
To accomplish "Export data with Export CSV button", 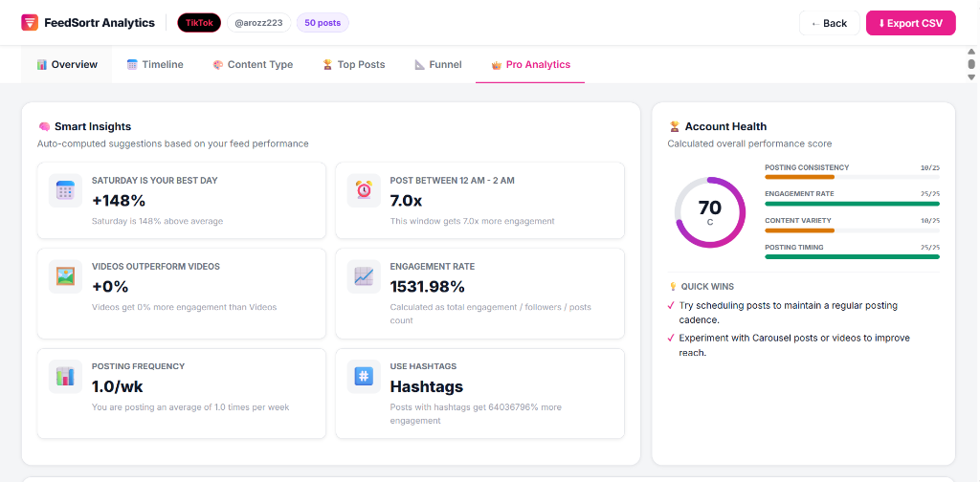I will click(911, 23).
